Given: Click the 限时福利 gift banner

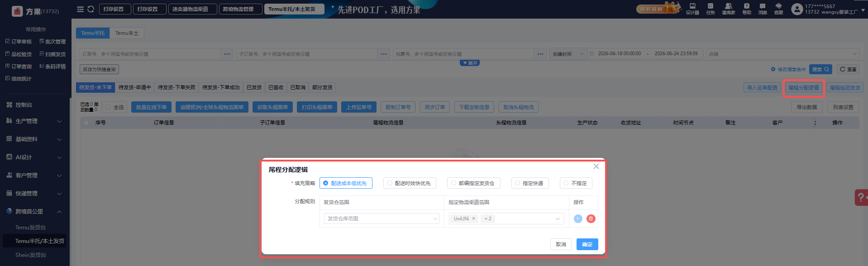Looking at the screenshot, I should tap(658, 8).
